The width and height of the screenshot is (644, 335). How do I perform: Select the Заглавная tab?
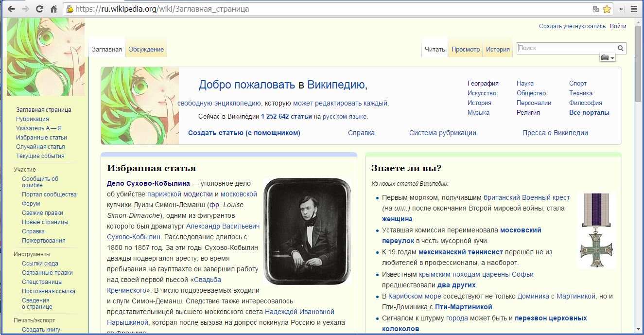pos(107,49)
